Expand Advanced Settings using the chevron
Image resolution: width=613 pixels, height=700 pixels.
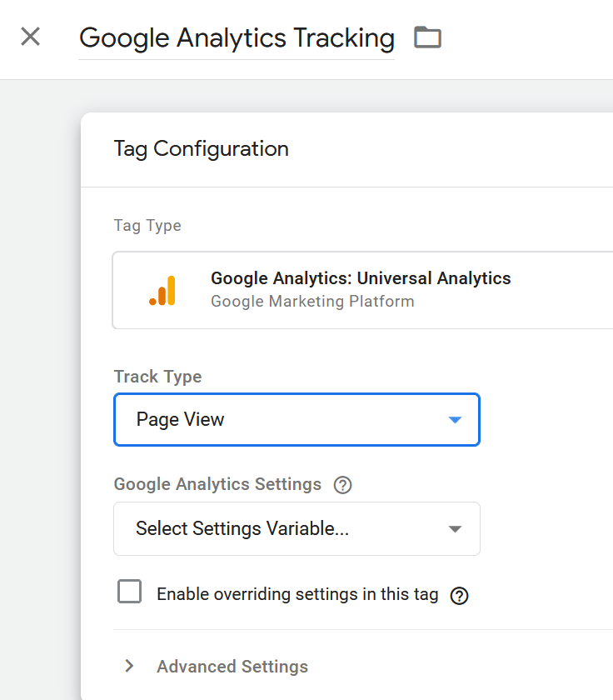point(129,666)
